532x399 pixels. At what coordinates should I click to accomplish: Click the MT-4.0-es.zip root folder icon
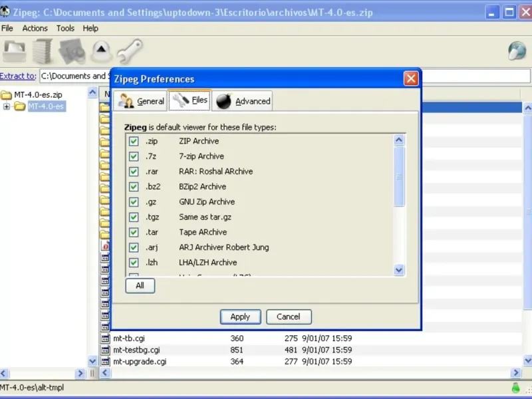[x=6, y=94]
